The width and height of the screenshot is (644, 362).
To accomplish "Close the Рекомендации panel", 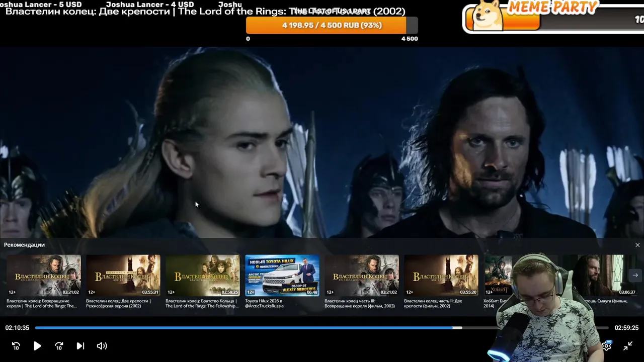I will pos(637,245).
